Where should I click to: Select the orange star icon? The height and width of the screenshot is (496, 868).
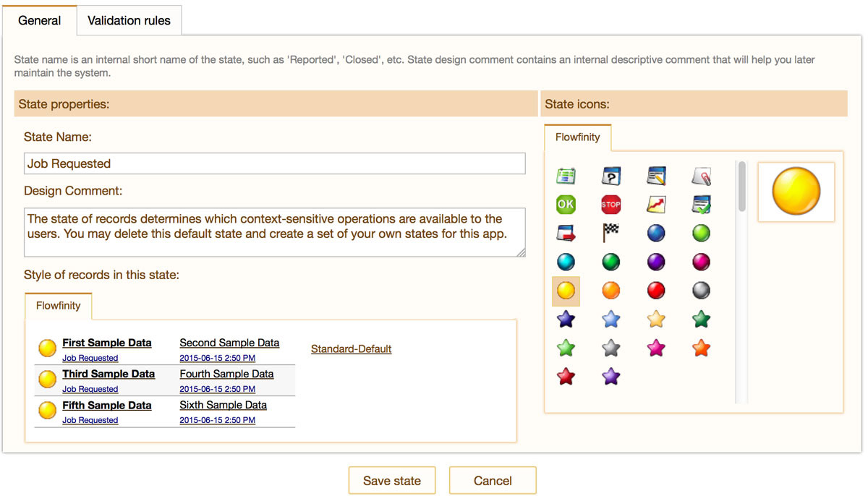701,348
